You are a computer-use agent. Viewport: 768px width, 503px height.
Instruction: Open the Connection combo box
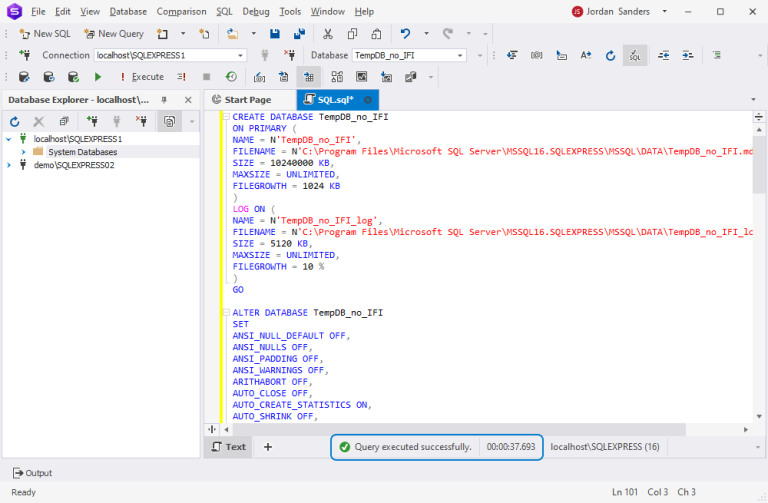(170, 55)
